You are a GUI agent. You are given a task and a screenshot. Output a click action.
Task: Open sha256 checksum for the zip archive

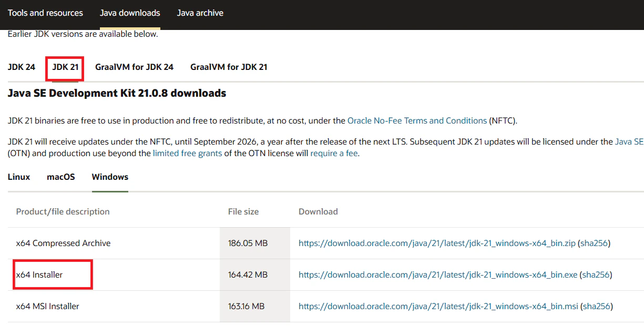point(594,243)
